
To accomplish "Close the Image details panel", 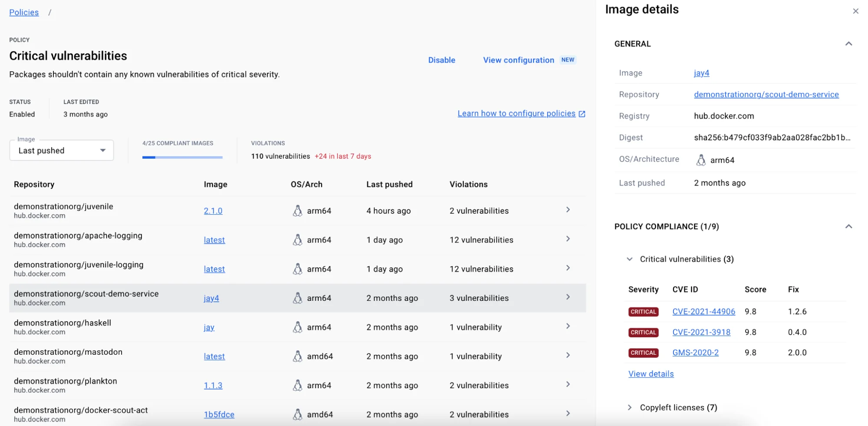I will 855,11.
